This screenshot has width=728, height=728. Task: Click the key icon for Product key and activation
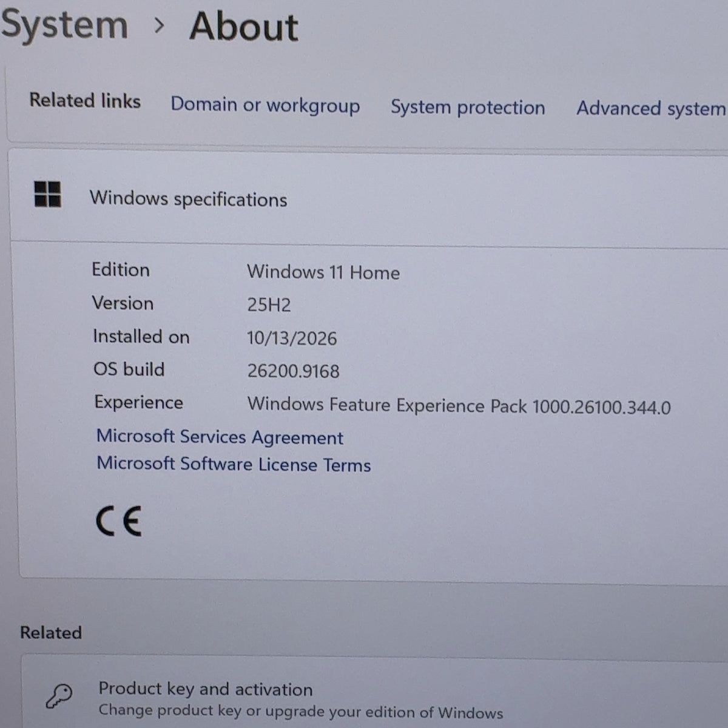(x=59, y=696)
